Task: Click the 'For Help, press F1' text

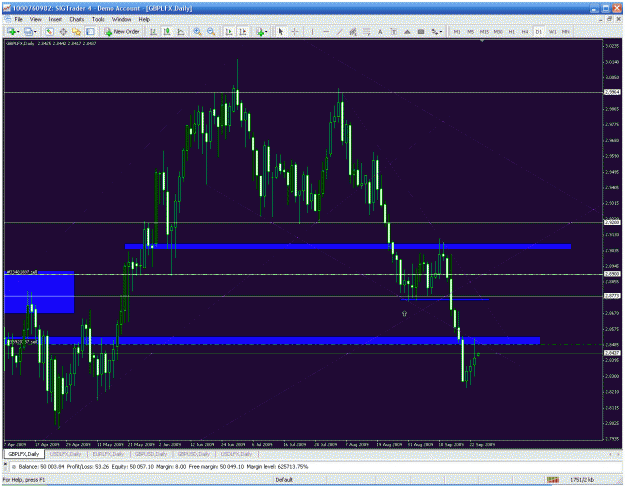Action: (x=24, y=480)
